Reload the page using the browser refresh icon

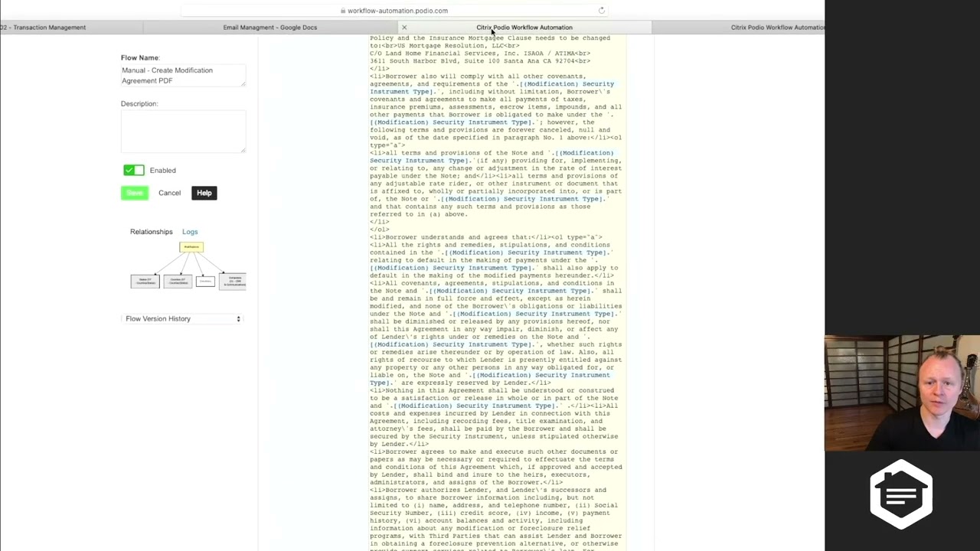tap(602, 11)
